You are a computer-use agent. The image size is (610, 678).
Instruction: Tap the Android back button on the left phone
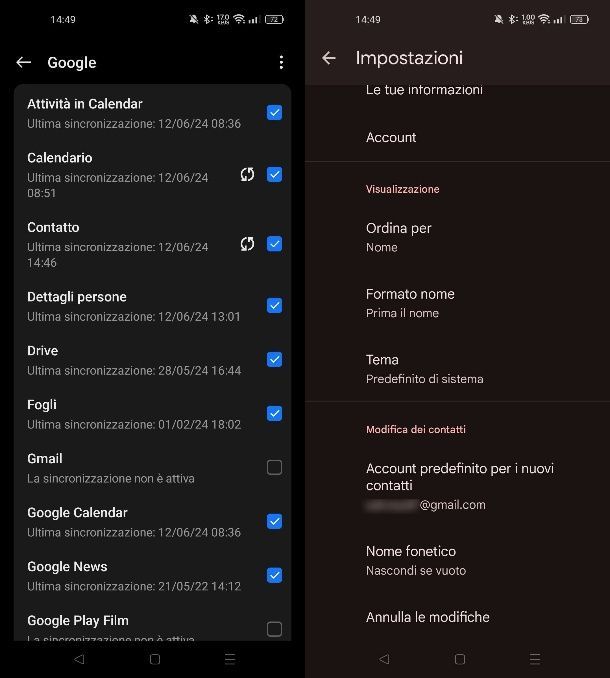79,659
